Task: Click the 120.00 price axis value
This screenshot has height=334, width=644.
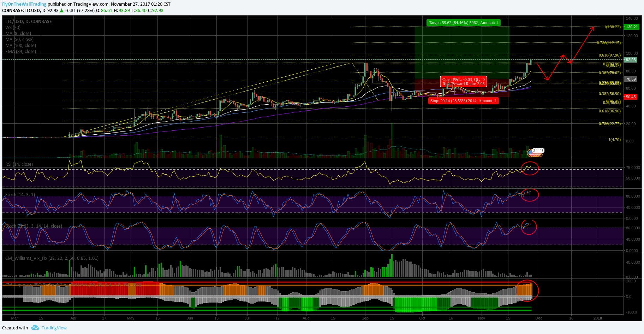Action: 632,36
